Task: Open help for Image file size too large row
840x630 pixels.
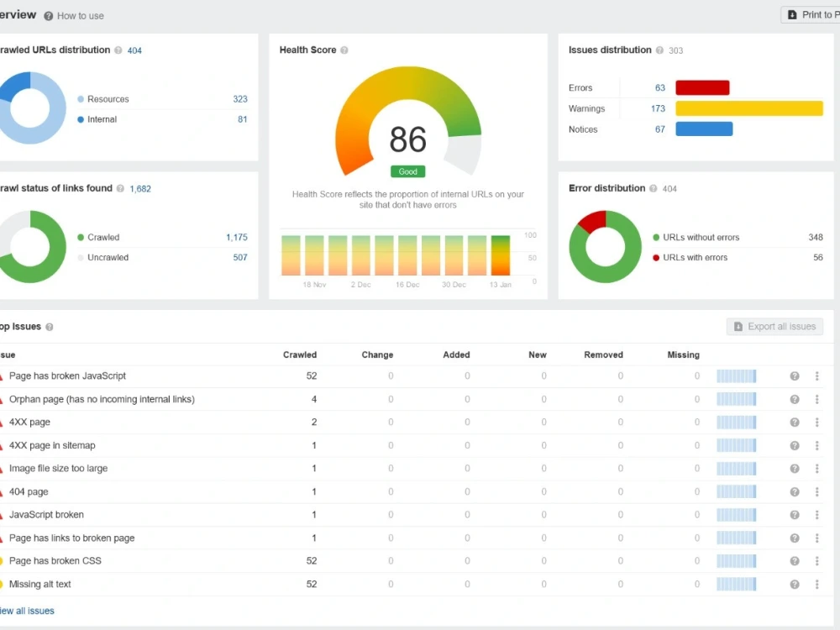Action: point(795,468)
